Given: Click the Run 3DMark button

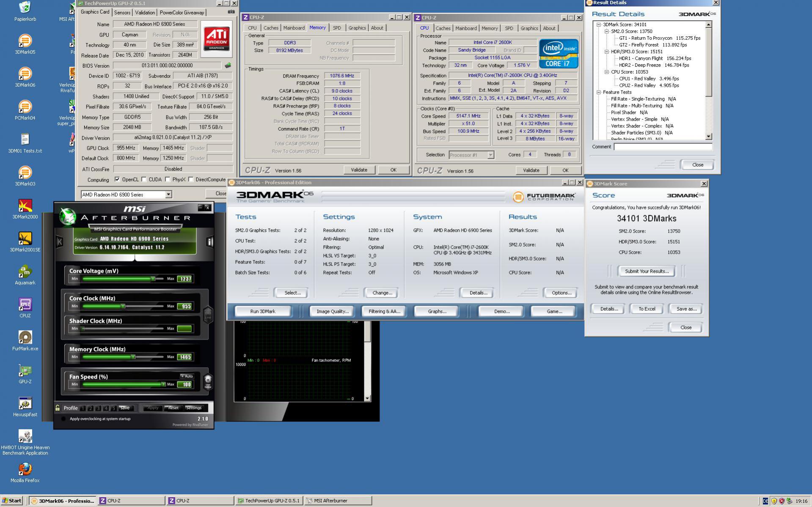Looking at the screenshot, I should point(263,312).
